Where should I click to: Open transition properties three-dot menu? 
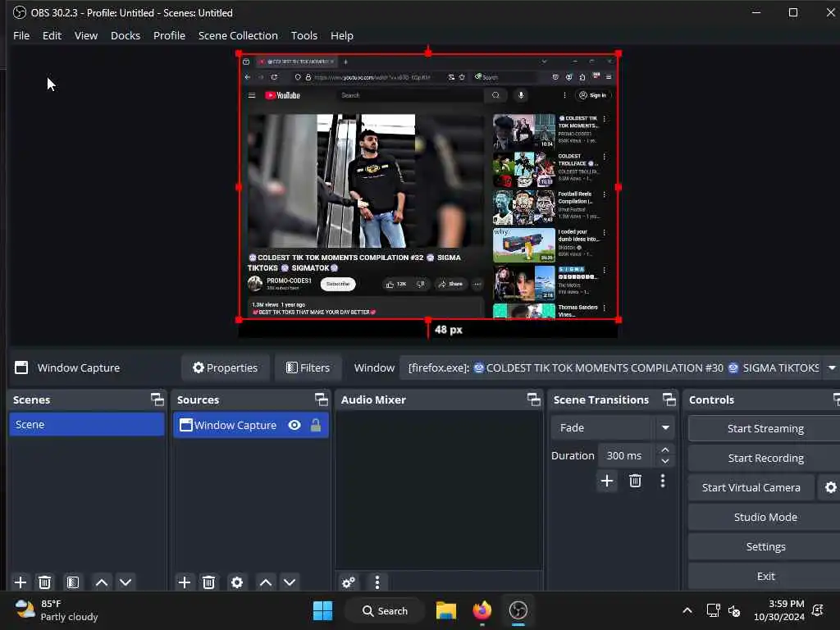tap(663, 481)
